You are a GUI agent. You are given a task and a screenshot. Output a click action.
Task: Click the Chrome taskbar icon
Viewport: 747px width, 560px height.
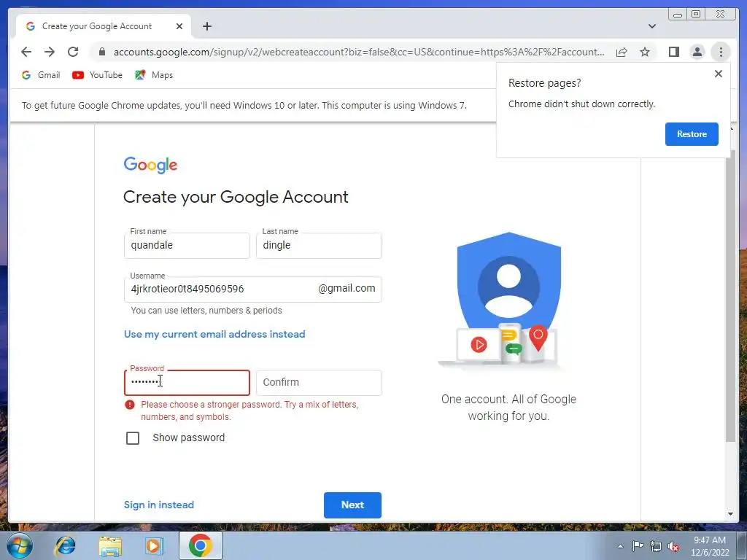click(200, 545)
